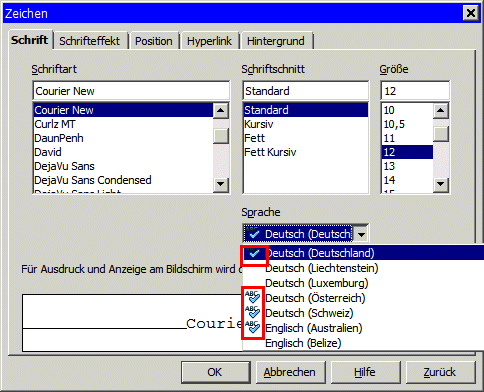This screenshot has height=392, width=484.
Task: Open the Hyperlink tab
Action: 209,41
